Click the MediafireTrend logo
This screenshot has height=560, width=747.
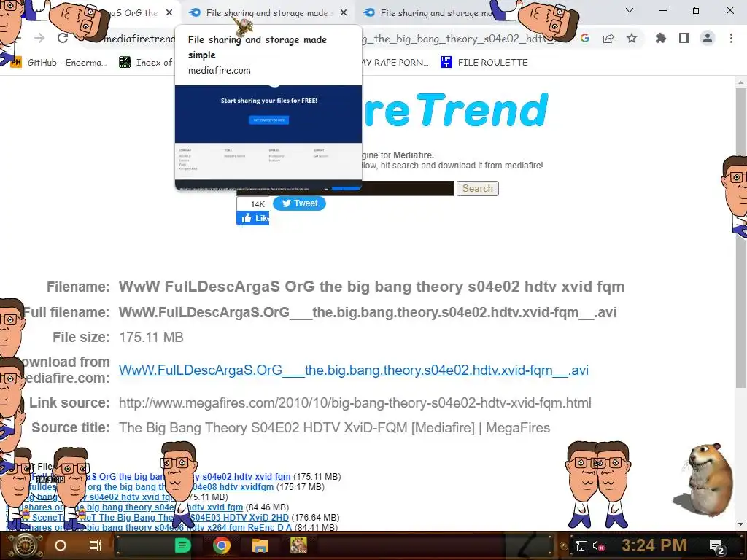[456, 110]
